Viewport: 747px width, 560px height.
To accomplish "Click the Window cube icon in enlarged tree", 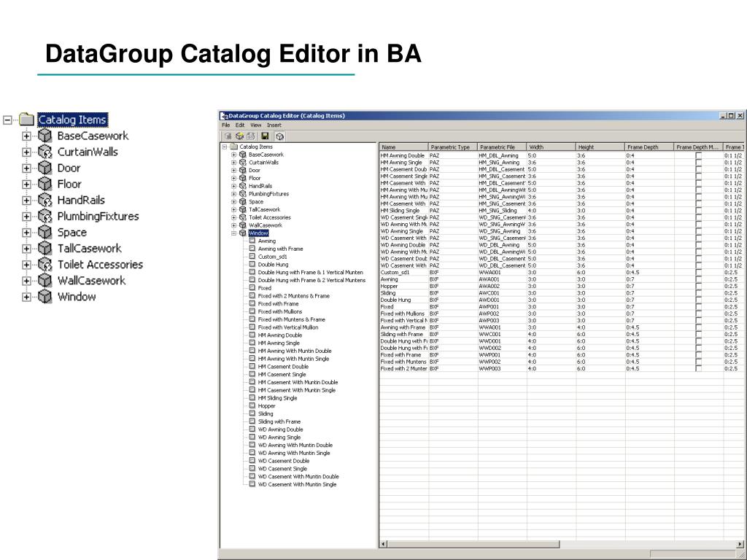I will coord(44,297).
